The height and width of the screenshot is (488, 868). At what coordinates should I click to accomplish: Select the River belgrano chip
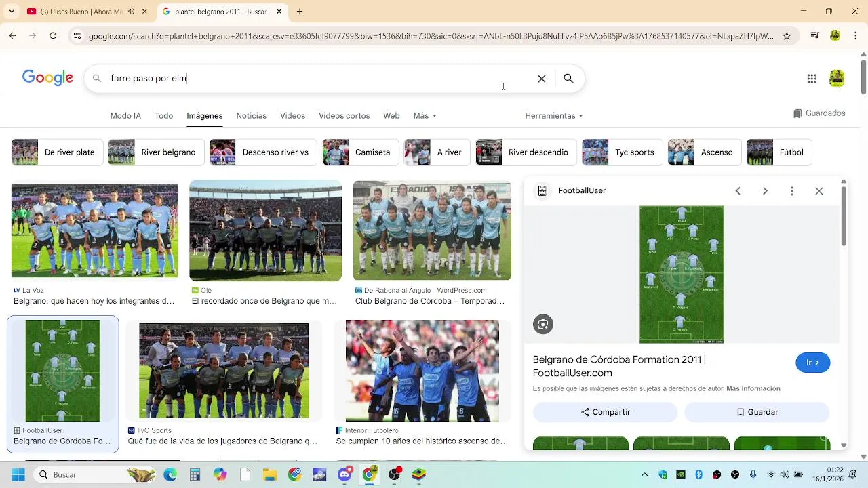click(x=156, y=152)
